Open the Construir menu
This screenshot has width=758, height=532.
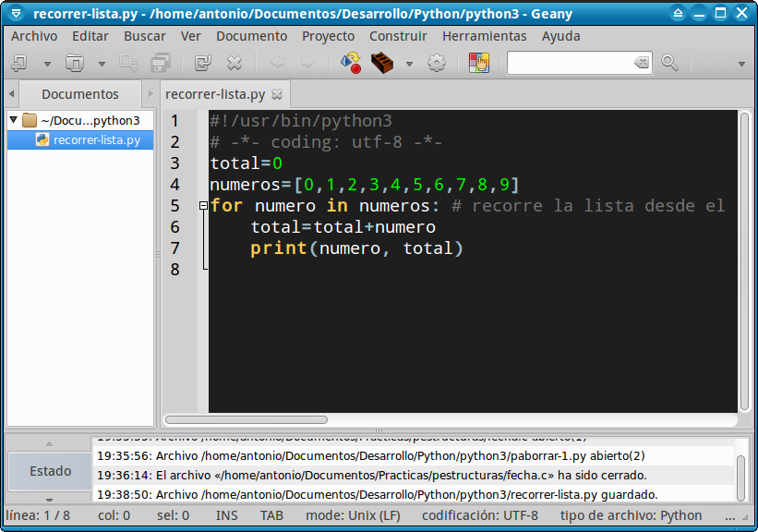pyautogui.click(x=398, y=36)
